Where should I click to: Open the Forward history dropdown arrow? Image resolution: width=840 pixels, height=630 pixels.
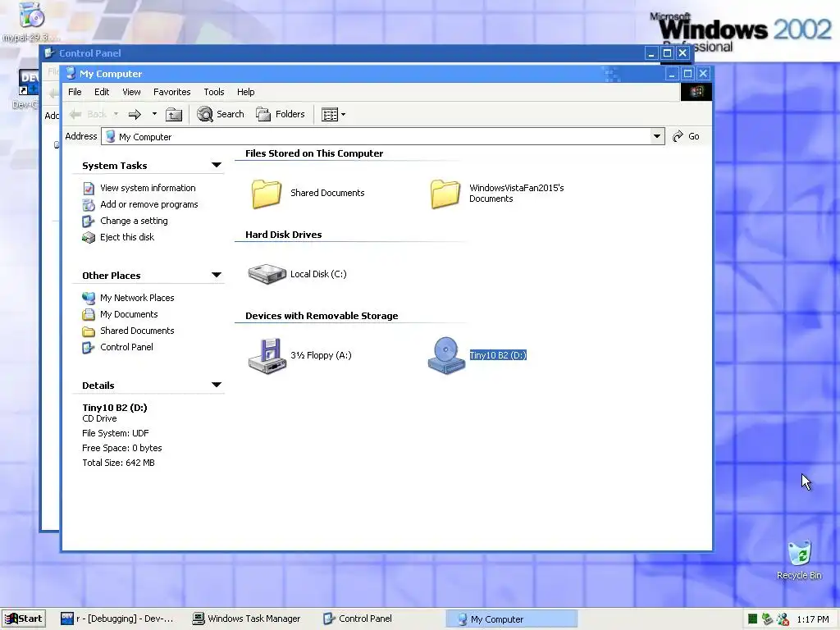[x=154, y=114]
